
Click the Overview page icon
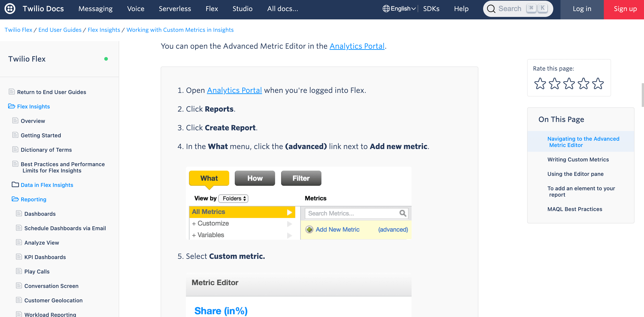click(x=15, y=121)
